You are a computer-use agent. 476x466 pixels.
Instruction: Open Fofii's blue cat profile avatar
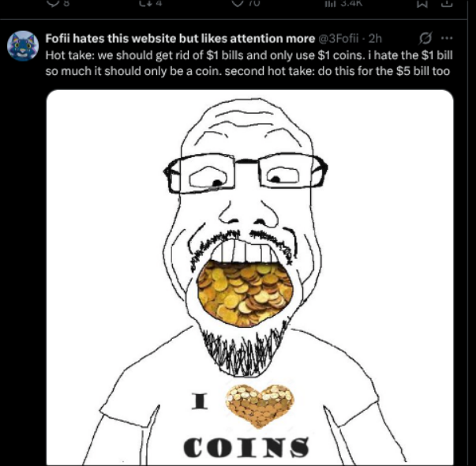click(23, 46)
